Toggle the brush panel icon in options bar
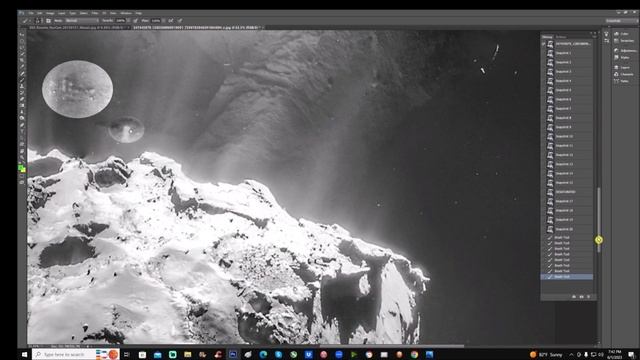This screenshot has width=640, height=360. pos(48,20)
